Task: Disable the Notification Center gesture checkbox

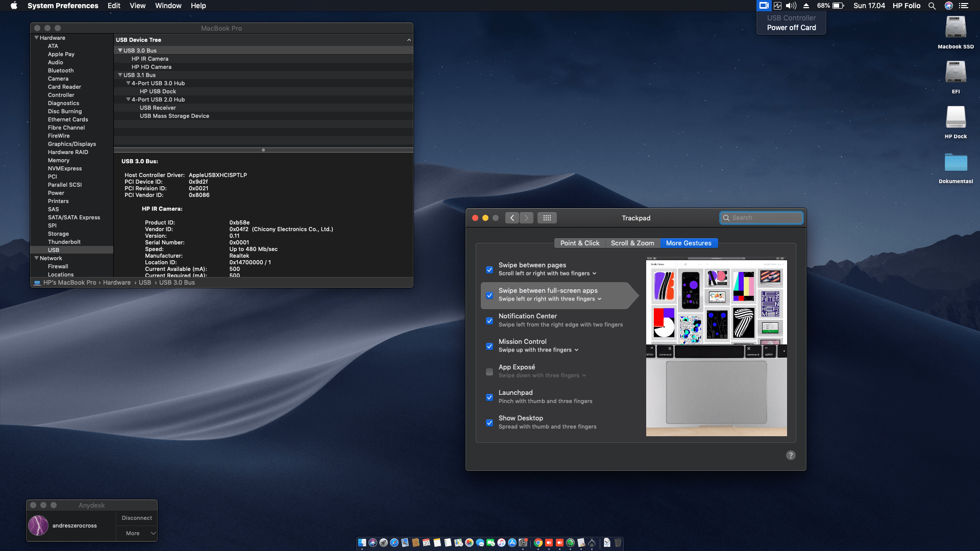Action: coord(489,321)
